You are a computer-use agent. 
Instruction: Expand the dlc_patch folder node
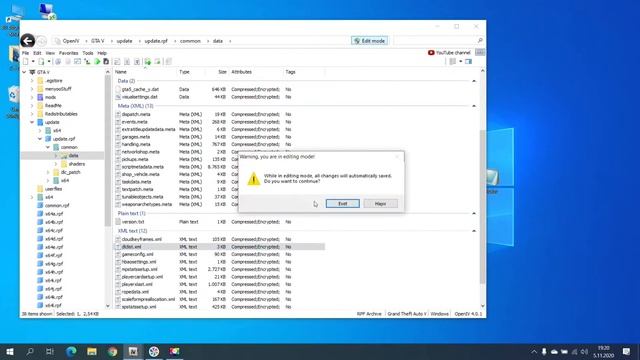coord(48,172)
